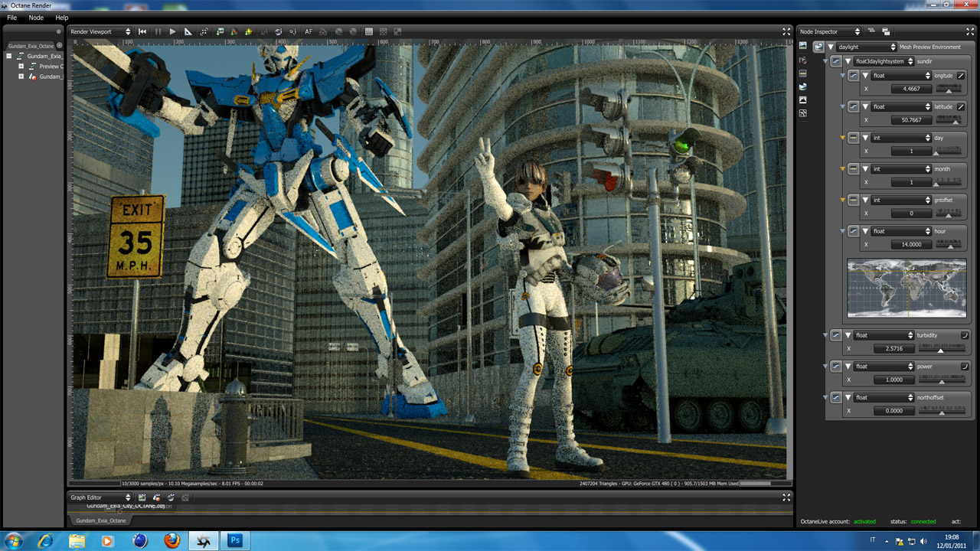This screenshot has height=551, width=980.
Task: Toggle the button right of the power label
Action: pyautogui.click(x=965, y=367)
